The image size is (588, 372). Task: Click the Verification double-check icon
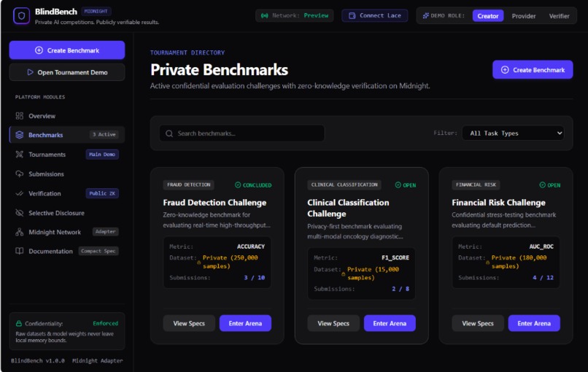pos(20,193)
